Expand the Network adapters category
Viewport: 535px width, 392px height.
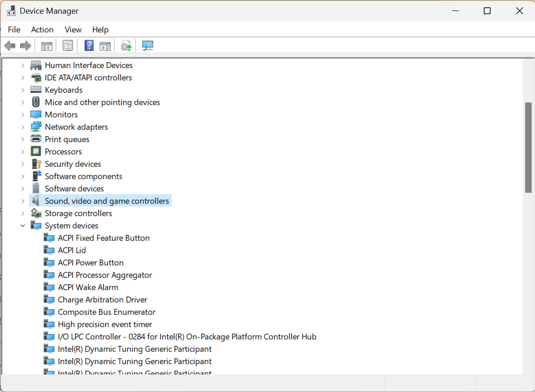point(22,127)
